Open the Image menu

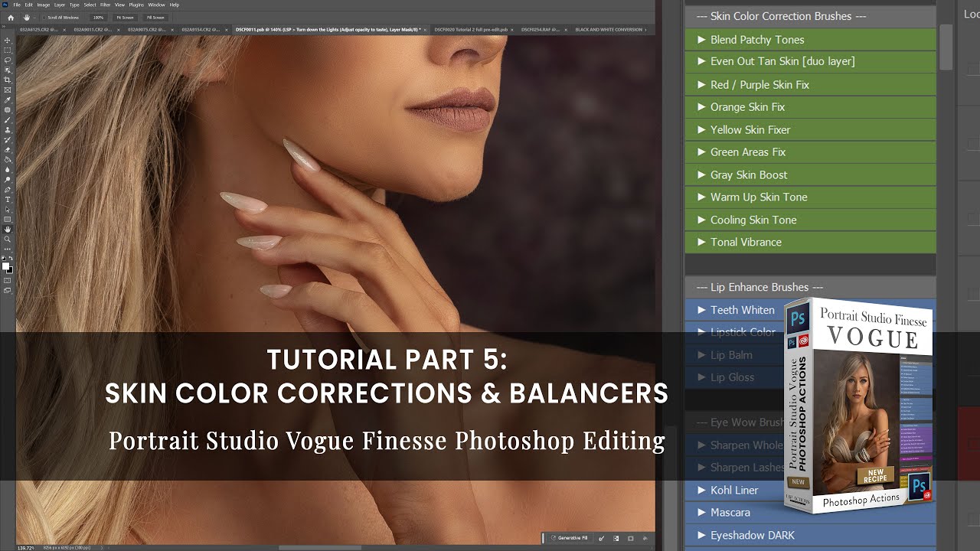tap(43, 5)
